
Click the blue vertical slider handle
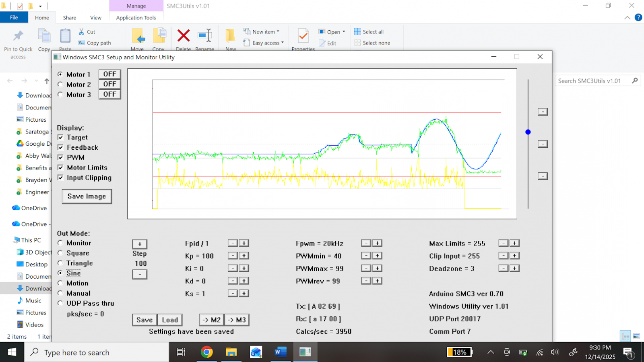(528, 132)
